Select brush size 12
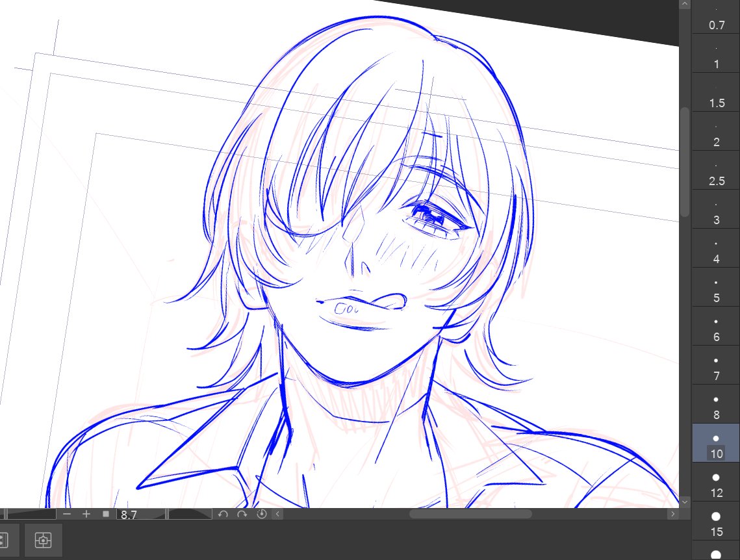The height and width of the screenshot is (560, 740). 716,482
